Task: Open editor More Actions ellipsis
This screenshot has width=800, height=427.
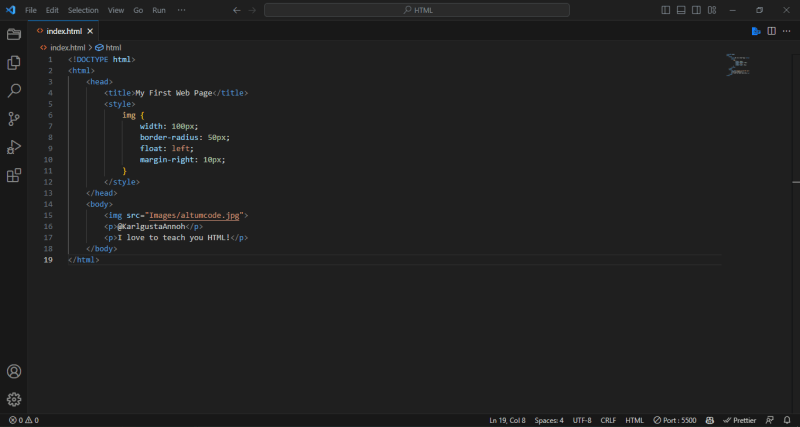Action: coord(786,31)
